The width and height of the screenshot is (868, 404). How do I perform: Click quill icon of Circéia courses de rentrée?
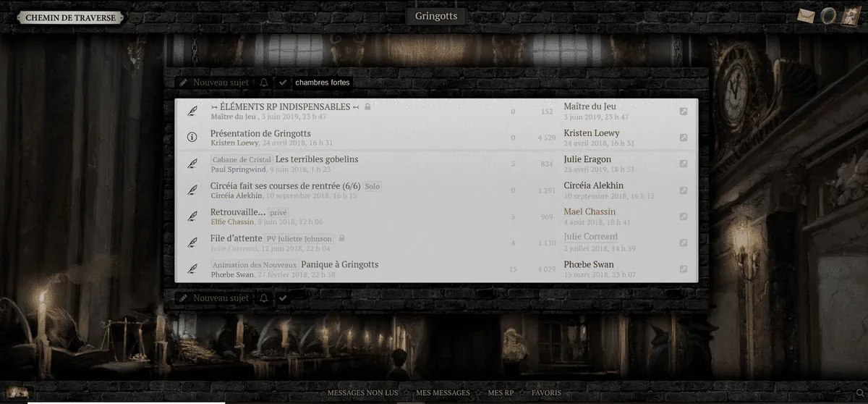click(192, 190)
